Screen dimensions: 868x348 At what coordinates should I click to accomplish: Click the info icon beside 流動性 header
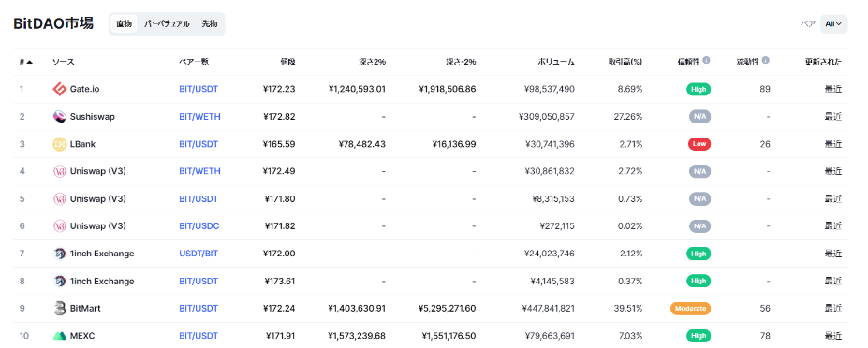point(766,60)
